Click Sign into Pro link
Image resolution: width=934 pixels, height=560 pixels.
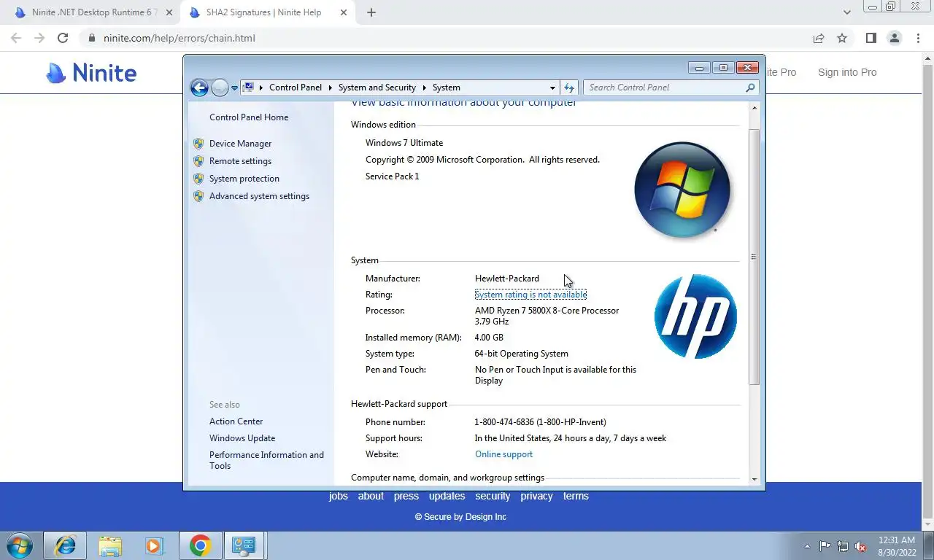click(x=847, y=72)
